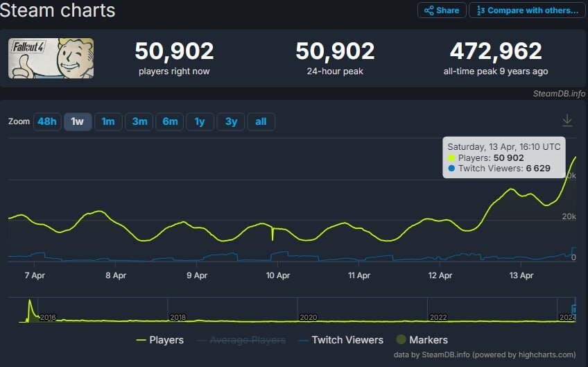
Task: Click 2020 label in the navigator timeline
Action: 309,318
